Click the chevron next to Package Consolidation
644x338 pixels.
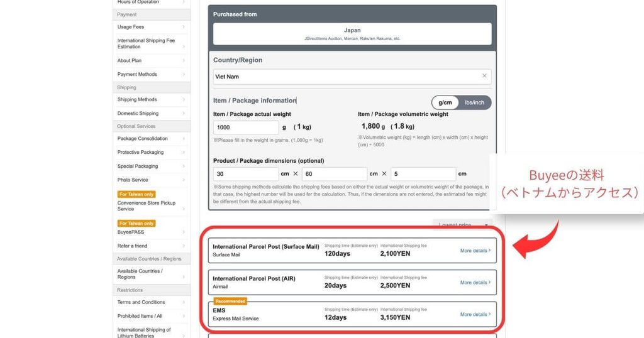(184, 139)
